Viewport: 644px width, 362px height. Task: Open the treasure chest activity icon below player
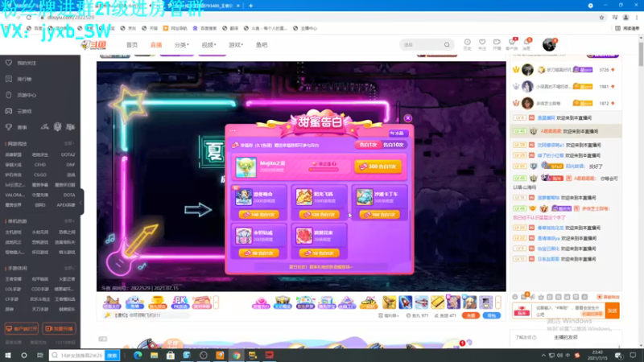click(x=283, y=302)
